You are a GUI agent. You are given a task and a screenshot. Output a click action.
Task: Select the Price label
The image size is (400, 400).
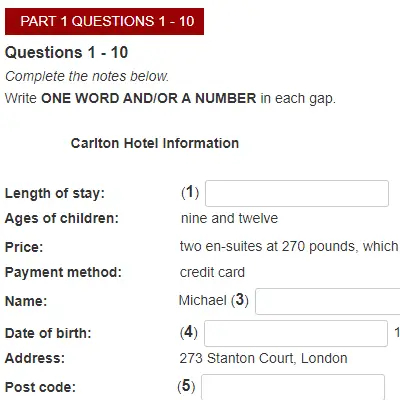point(24,247)
